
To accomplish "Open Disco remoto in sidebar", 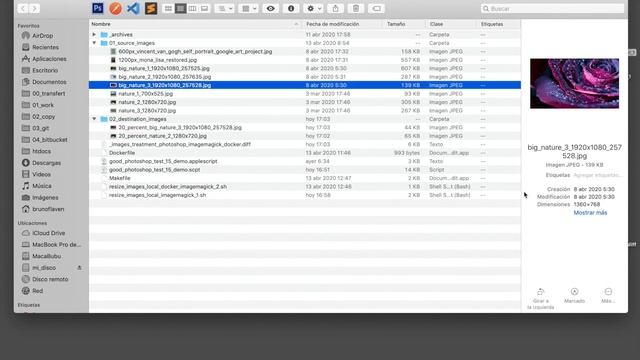I will [51, 279].
